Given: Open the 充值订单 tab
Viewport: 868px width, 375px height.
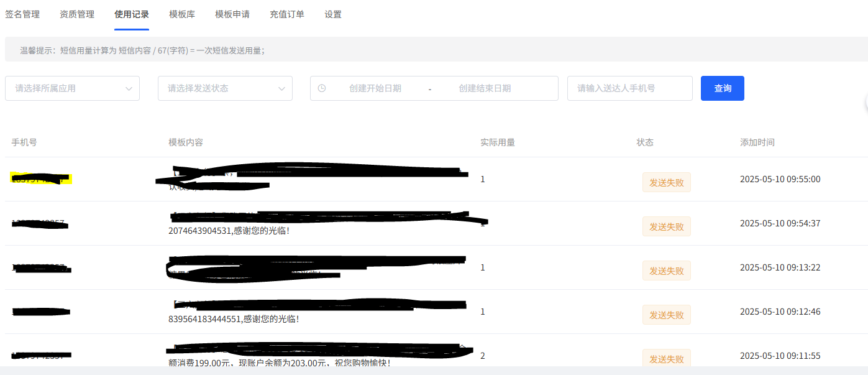Looking at the screenshot, I should (x=287, y=14).
